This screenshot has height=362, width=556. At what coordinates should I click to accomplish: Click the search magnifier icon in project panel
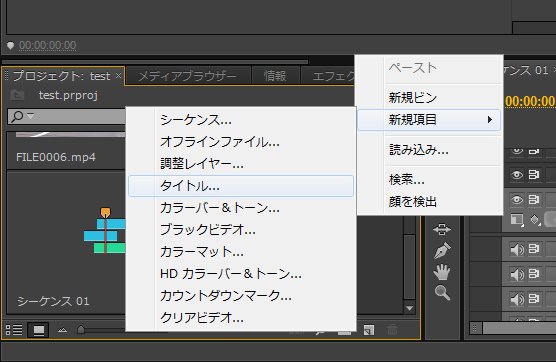17,116
